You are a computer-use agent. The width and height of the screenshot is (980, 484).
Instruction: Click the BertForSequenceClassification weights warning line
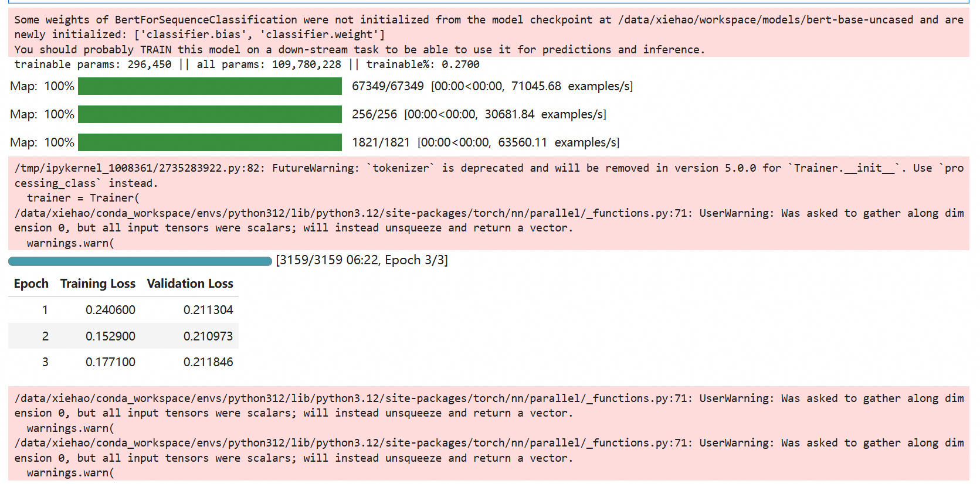tap(489, 27)
